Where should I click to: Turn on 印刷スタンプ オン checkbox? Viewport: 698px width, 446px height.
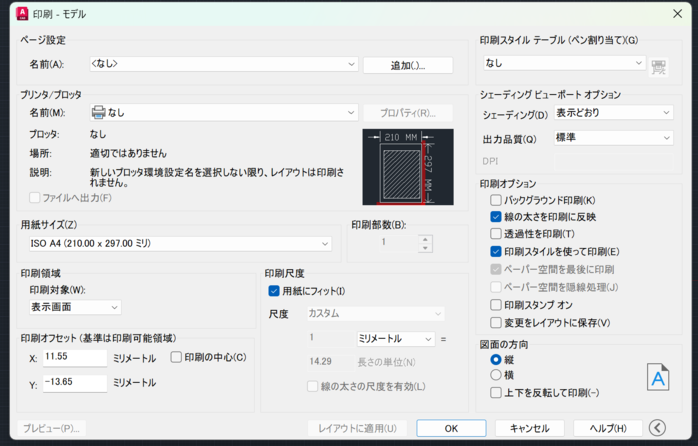[495, 305]
